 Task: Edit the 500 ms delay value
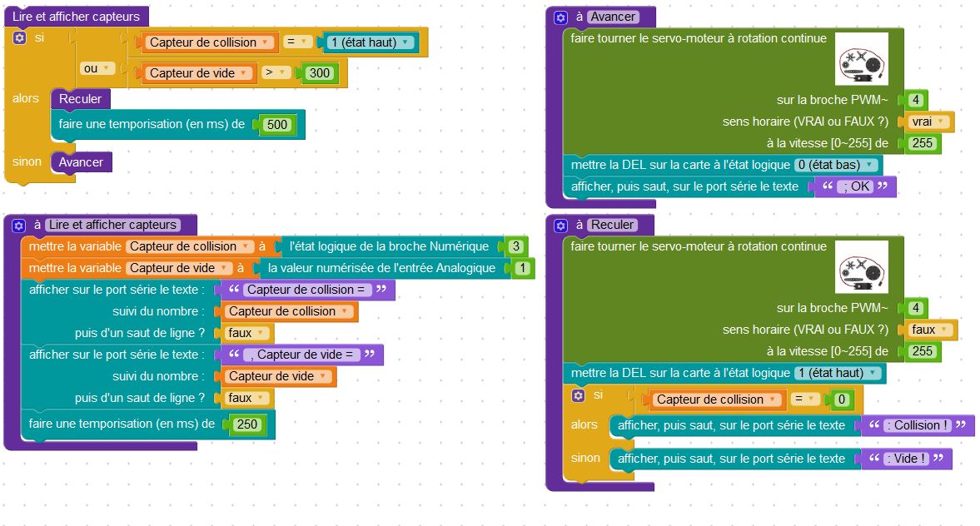(277, 125)
